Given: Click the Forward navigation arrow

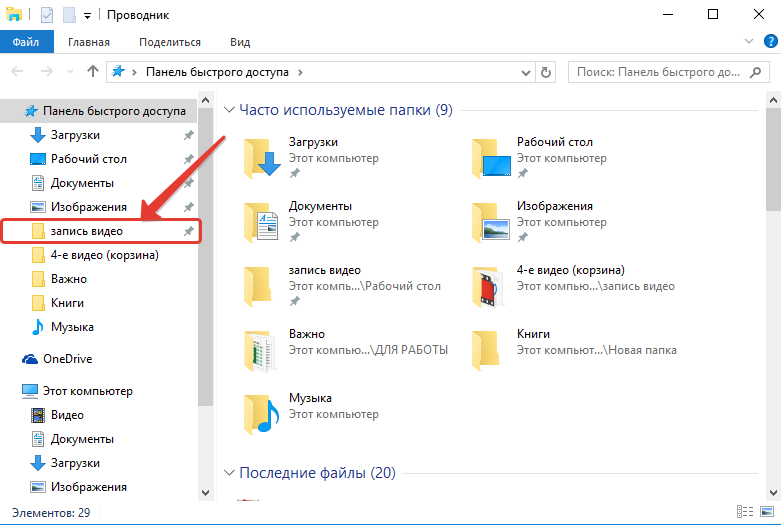Looking at the screenshot, I should [x=47, y=72].
